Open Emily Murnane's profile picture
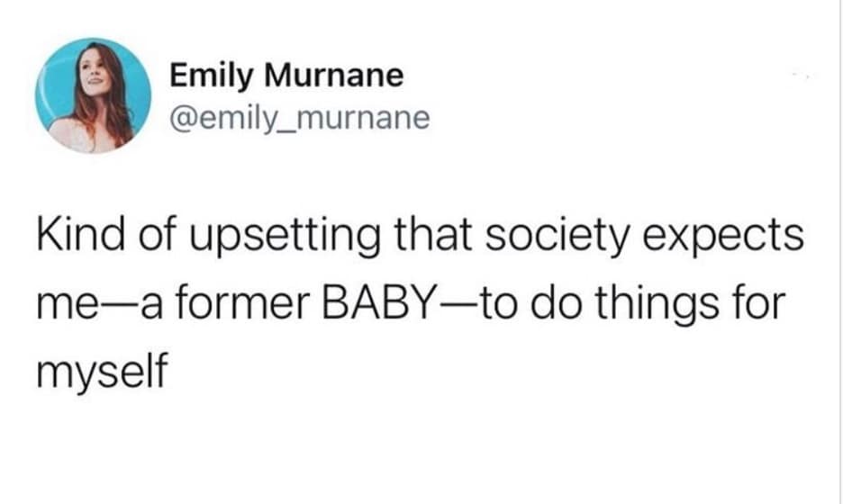 pyautogui.click(x=94, y=96)
